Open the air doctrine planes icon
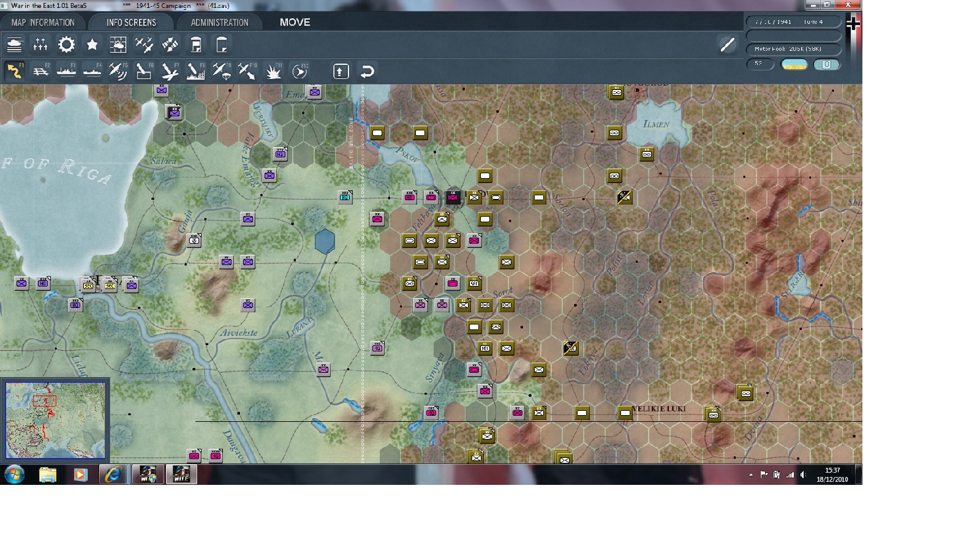The width and height of the screenshot is (980, 551). point(144,45)
